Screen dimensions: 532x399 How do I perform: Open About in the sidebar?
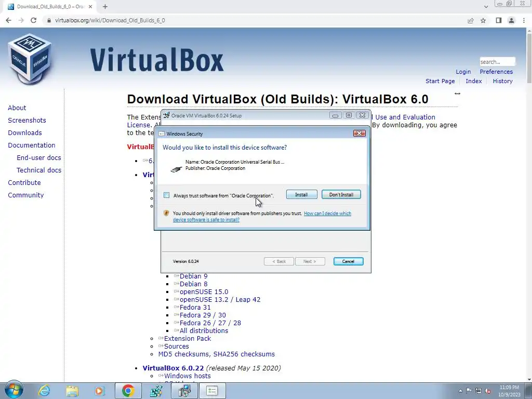[x=17, y=108]
